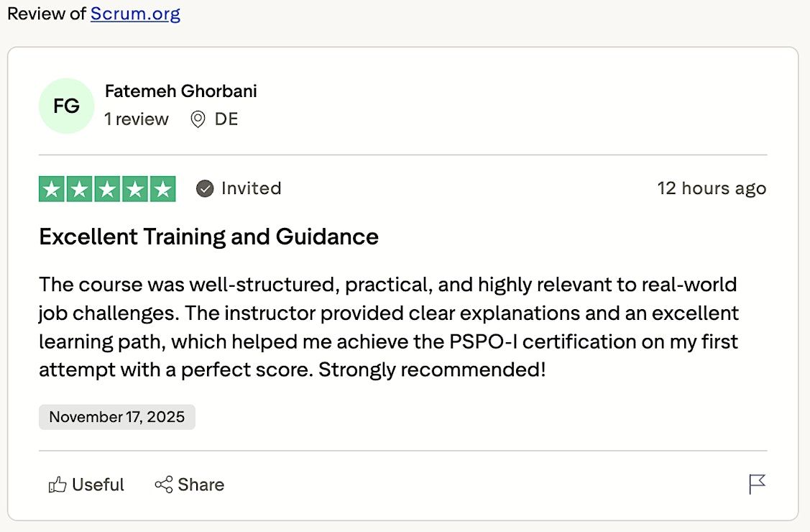Click the third green rating star
Viewport: 810px width, 532px height.
[107, 189]
